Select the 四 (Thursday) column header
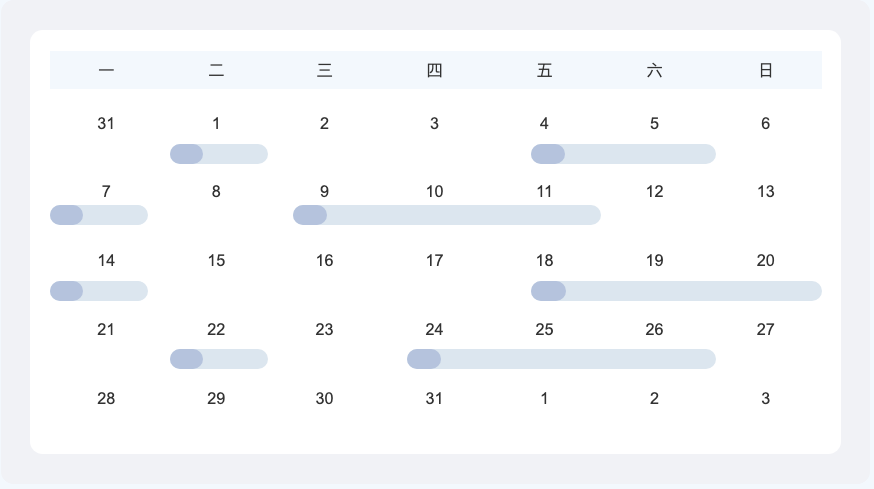Viewport: 874px width, 489px height. 434,70
